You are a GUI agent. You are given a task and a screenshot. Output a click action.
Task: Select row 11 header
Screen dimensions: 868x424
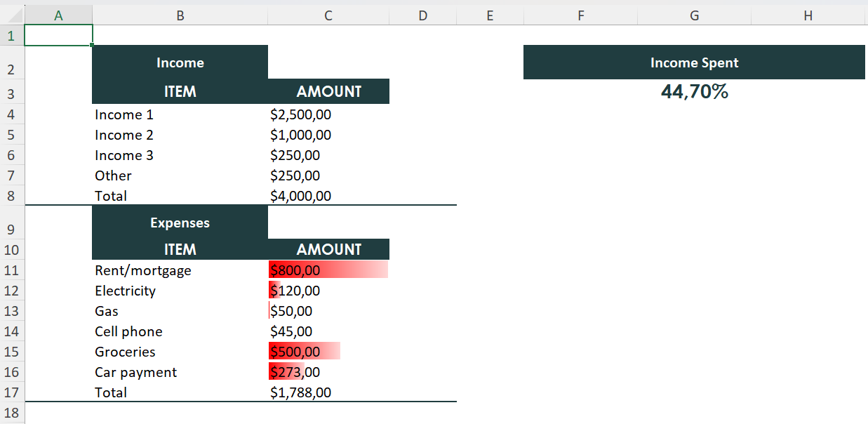(x=12, y=270)
